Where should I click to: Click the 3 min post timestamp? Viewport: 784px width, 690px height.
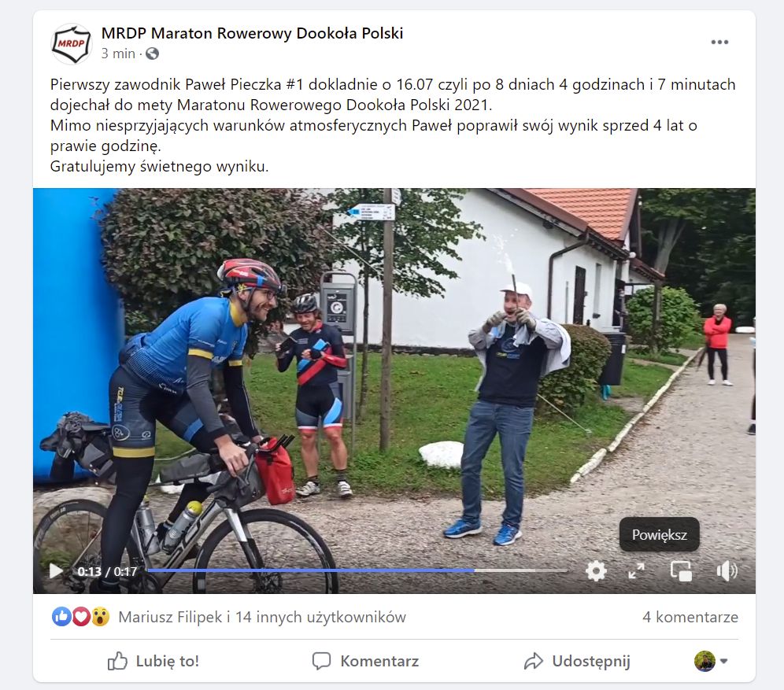118,54
